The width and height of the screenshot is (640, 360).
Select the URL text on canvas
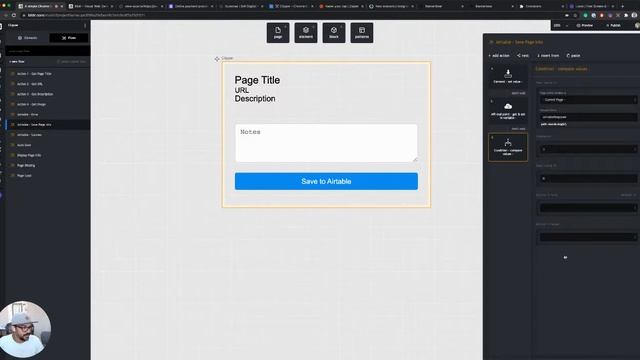tap(242, 90)
